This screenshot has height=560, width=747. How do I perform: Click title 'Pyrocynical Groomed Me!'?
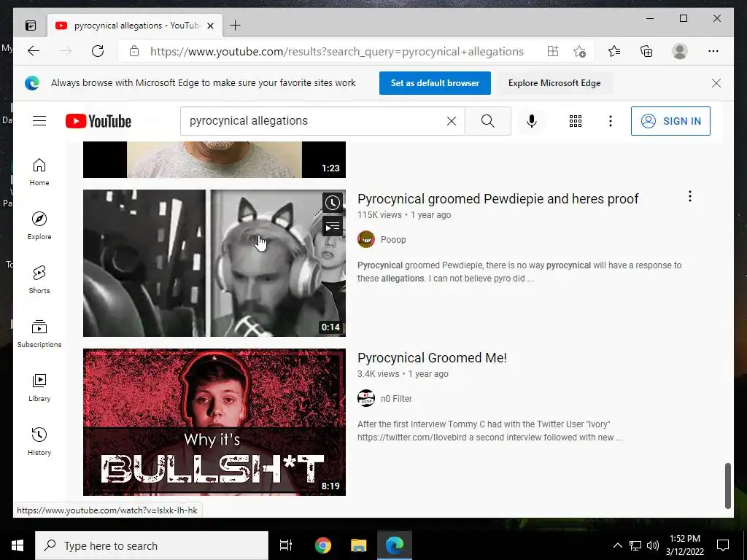tap(432, 357)
